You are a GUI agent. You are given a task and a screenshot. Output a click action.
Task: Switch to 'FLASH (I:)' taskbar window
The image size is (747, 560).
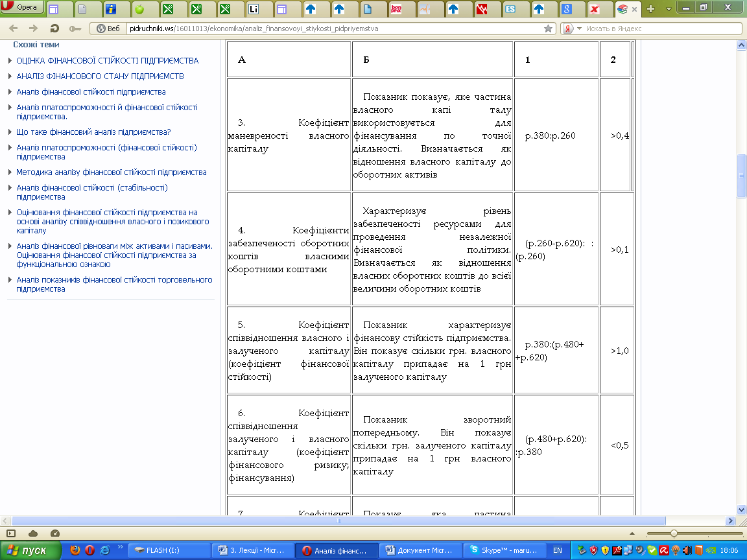170,550
